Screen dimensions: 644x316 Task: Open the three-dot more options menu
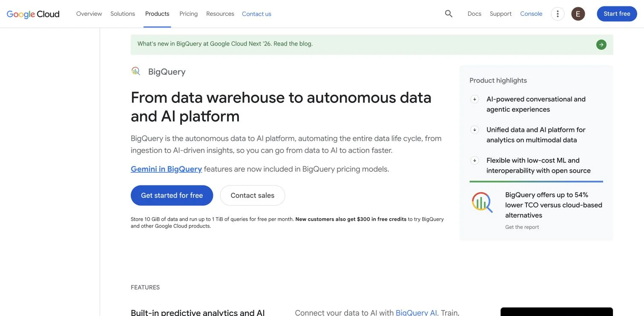[558, 14]
